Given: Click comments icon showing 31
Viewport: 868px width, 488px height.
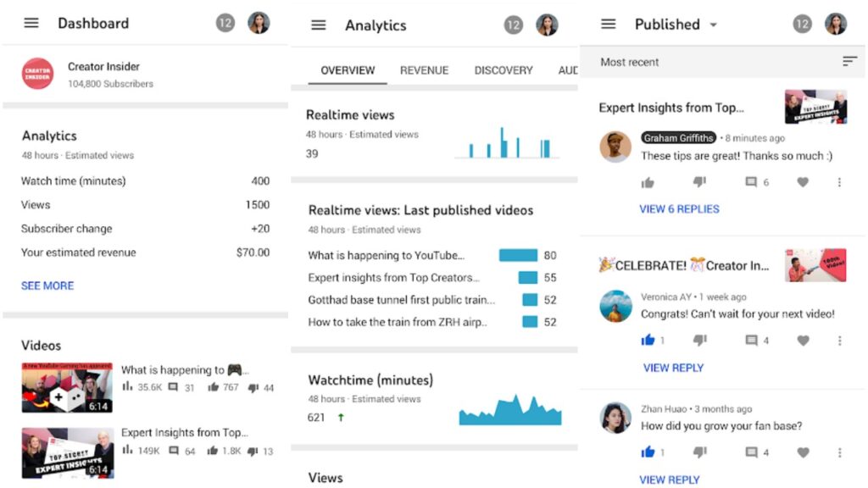Looking at the screenshot, I should 173,386.
